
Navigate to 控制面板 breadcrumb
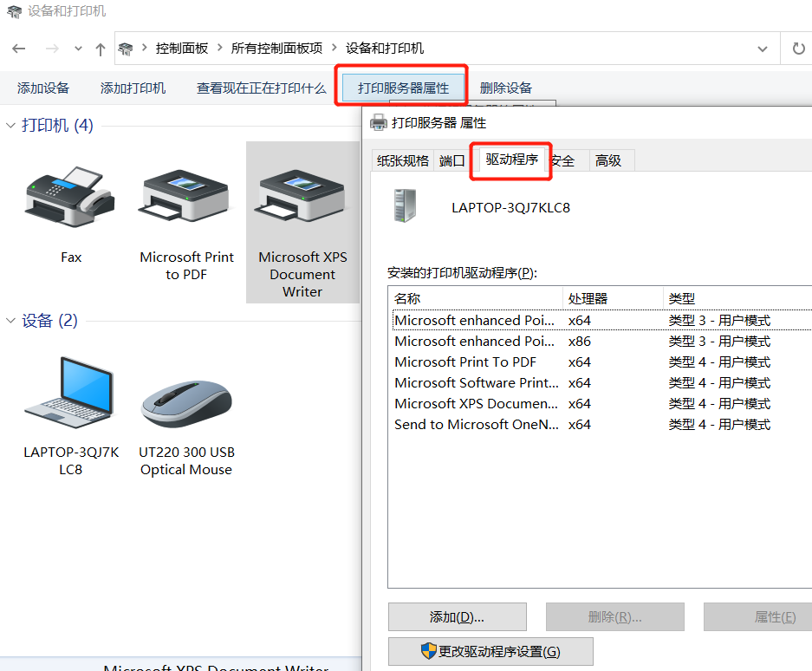coord(182,49)
